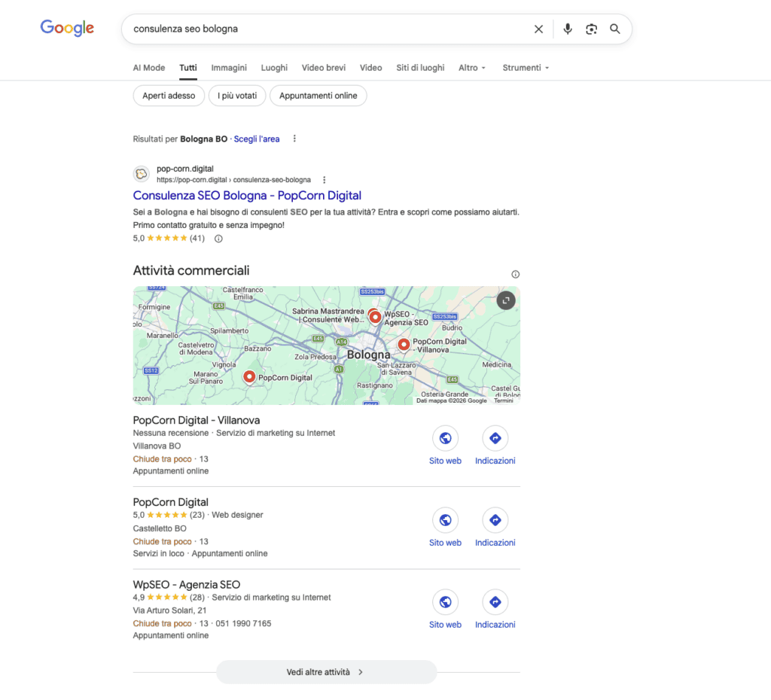This screenshot has height=700, width=771.
Task: Expand the Altro dropdown
Action: coord(472,68)
